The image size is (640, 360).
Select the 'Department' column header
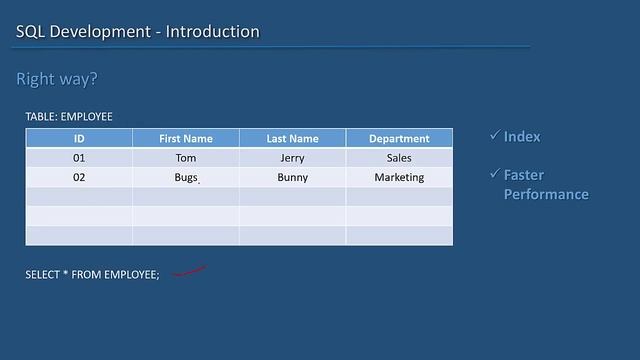(x=399, y=138)
